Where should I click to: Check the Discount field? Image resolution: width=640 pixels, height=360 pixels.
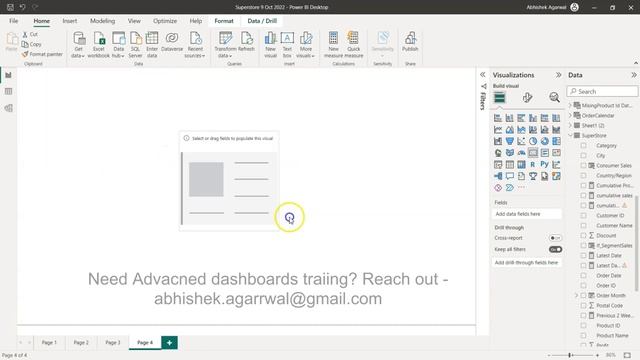point(583,236)
